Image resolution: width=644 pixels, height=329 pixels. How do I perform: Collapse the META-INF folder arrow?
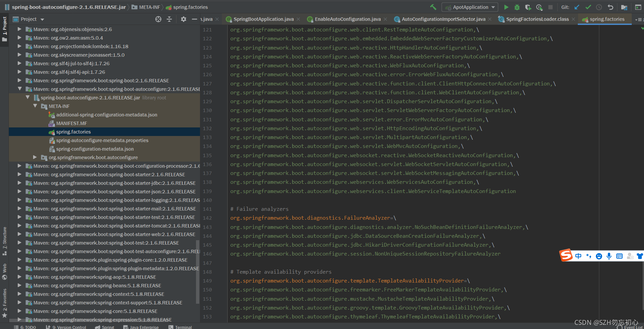tap(35, 106)
